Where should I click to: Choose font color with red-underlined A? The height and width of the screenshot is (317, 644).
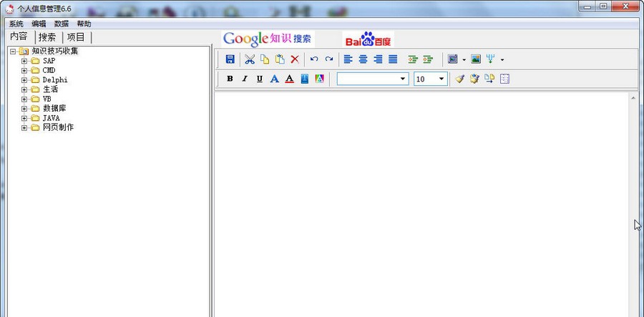(x=290, y=79)
